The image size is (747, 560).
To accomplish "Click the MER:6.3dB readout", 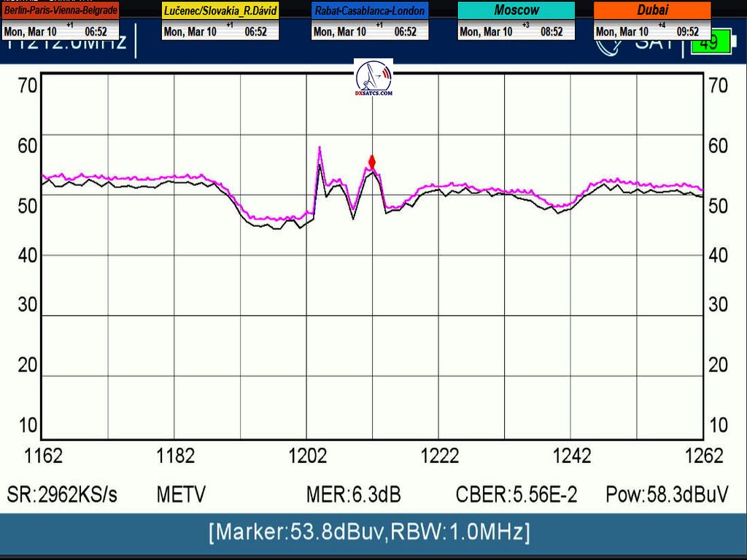I will pyautogui.click(x=353, y=494).
